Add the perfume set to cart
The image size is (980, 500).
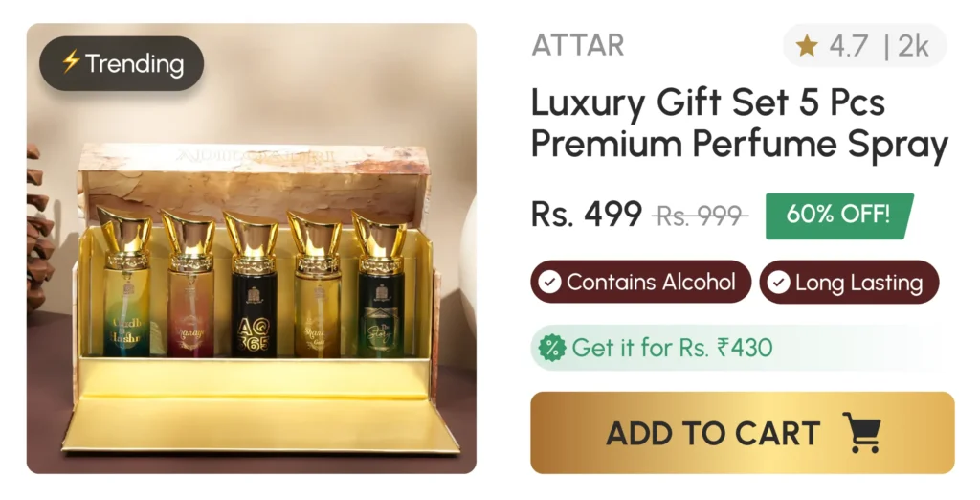tap(743, 432)
